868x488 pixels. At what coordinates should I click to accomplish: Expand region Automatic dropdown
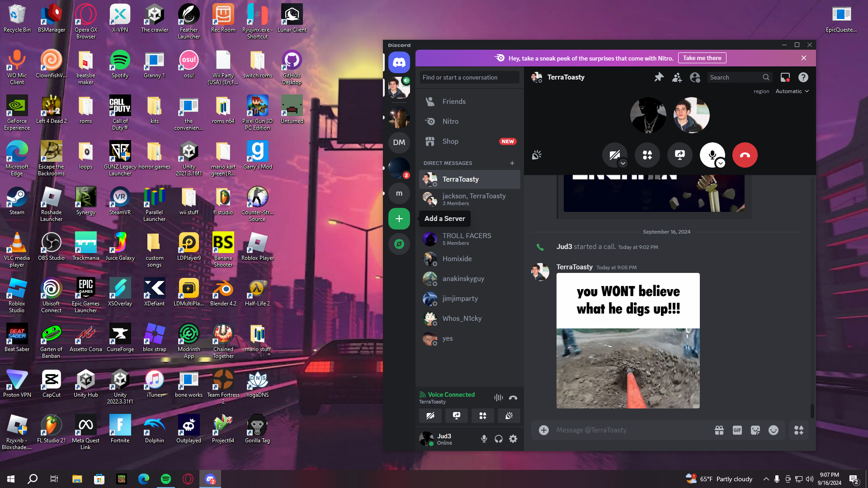(x=792, y=91)
